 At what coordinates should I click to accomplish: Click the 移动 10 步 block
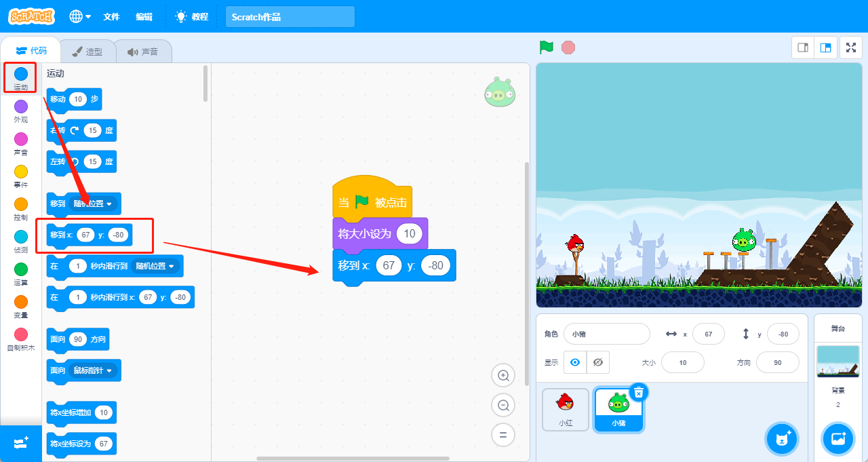pyautogui.click(x=74, y=100)
